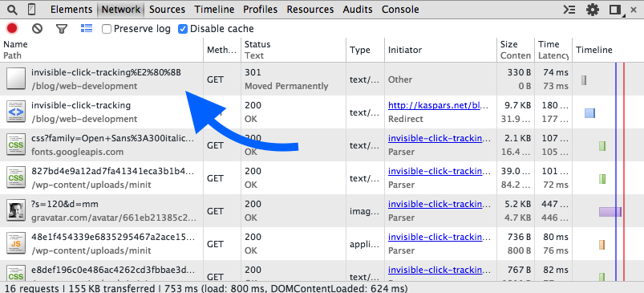
Task: Click the CSS icon of the e8def196c0e486ac request
Action: (x=16, y=273)
